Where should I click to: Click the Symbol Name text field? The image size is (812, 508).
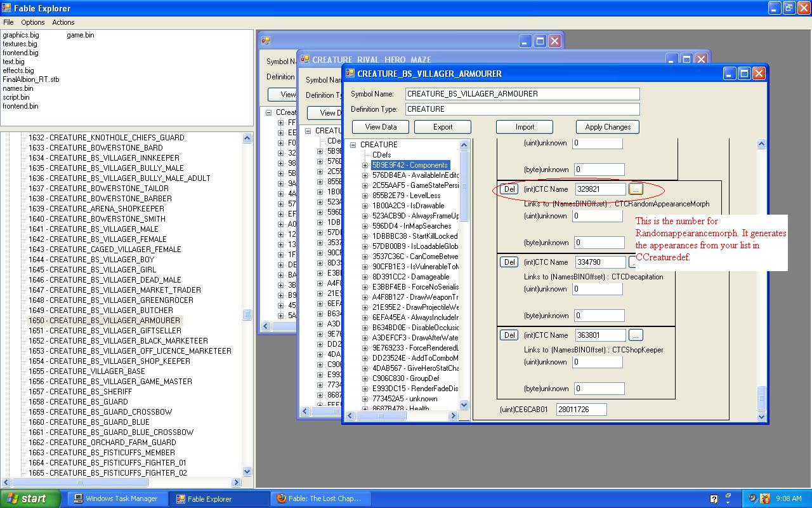coord(522,94)
